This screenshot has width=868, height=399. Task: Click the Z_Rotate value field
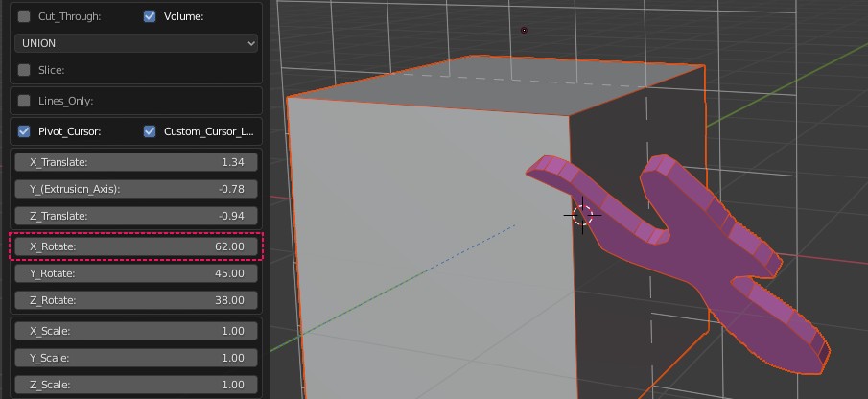click(136, 300)
